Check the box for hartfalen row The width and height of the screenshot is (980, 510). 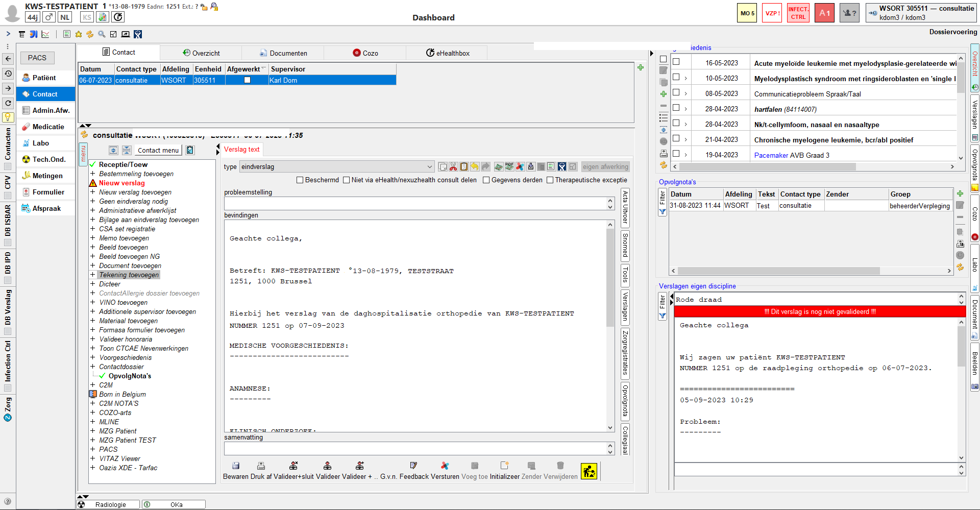[676, 108]
